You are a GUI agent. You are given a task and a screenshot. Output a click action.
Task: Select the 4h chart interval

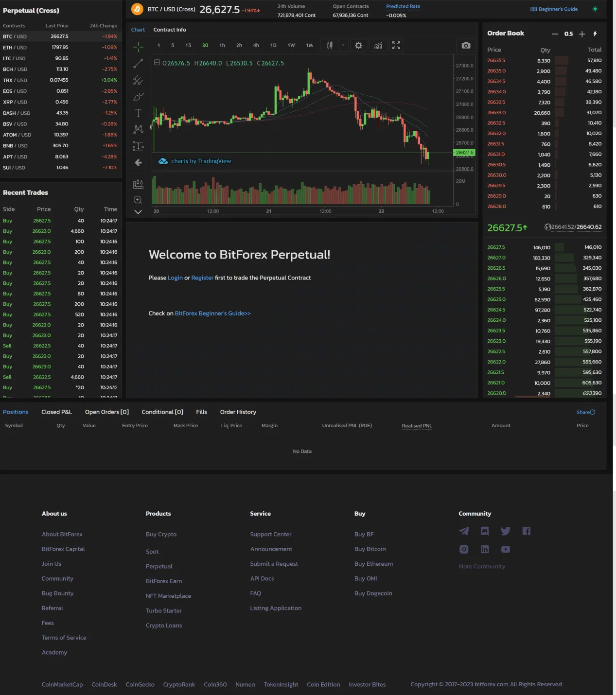tap(256, 45)
